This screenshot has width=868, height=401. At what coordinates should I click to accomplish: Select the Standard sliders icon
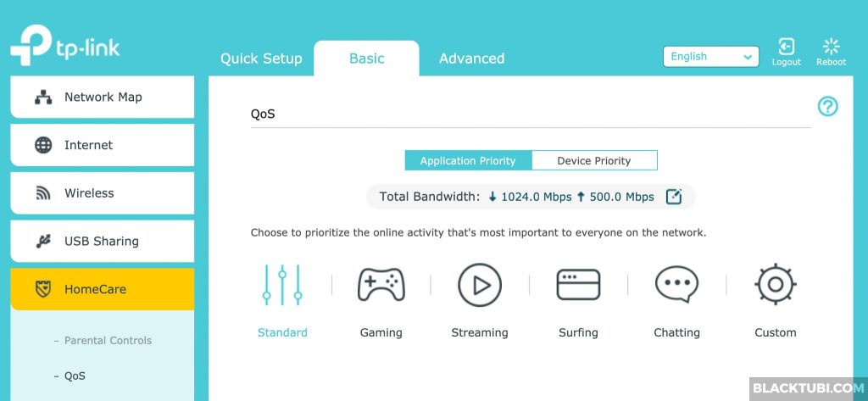coord(282,285)
